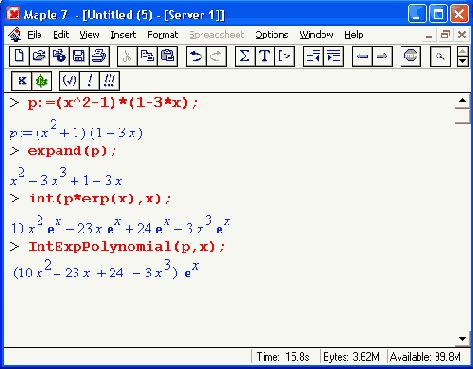The image size is (473, 369).
Task: Open the Options menu
Action: (272, 35)
